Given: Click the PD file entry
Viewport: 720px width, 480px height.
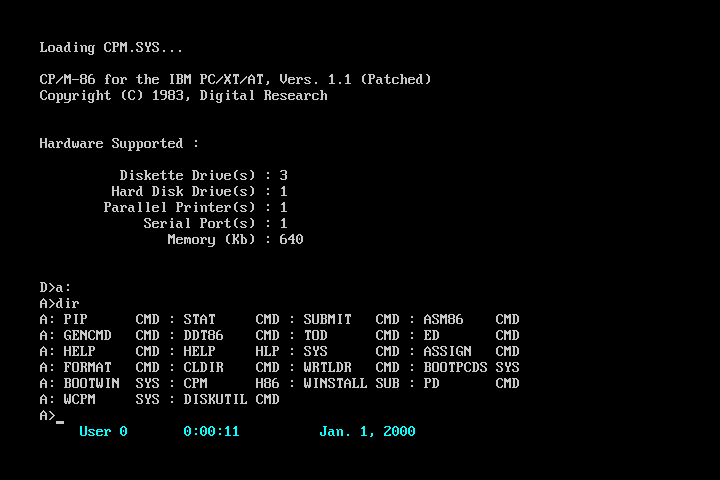Looking at the screenshot, I should [471, 384].
